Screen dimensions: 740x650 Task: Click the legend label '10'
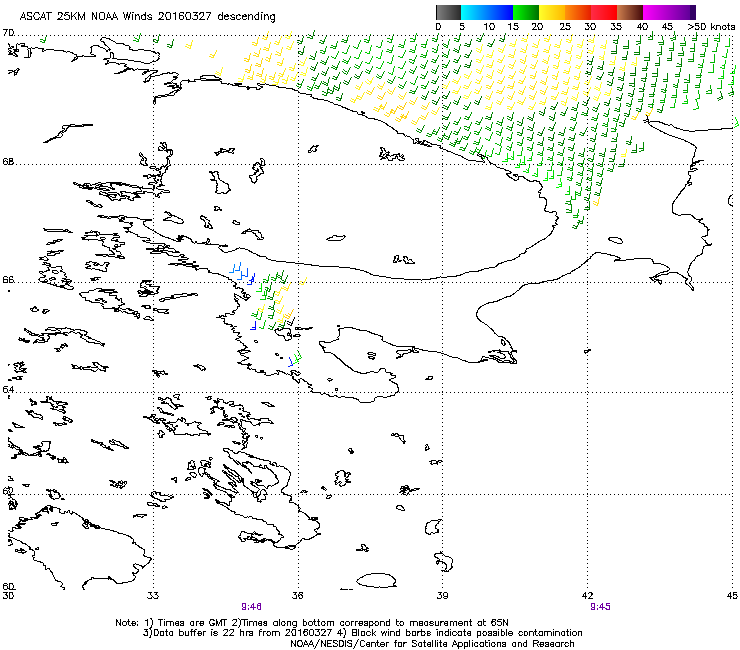489,27
